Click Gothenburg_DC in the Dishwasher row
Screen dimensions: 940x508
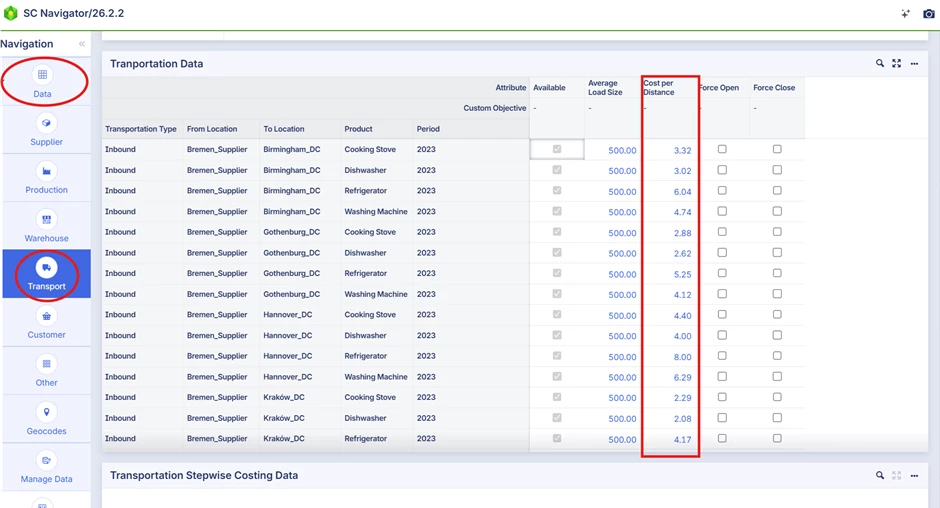(292, 253)
